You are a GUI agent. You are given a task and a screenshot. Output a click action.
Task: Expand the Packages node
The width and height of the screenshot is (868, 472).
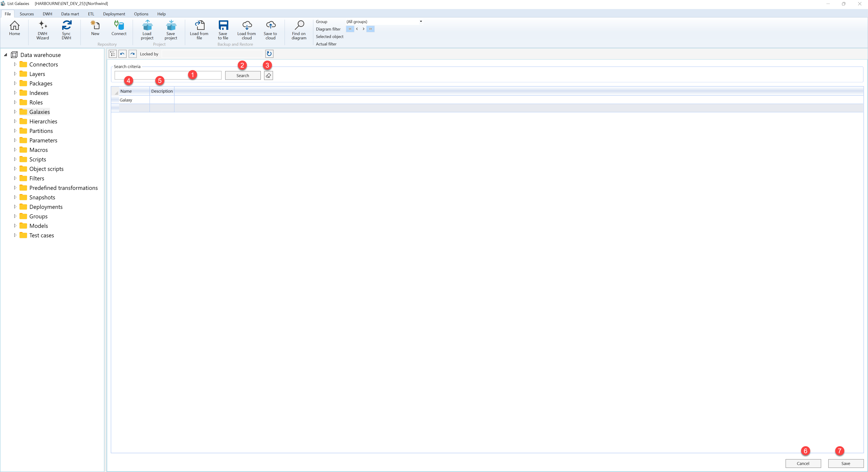(x=15, y=83)
